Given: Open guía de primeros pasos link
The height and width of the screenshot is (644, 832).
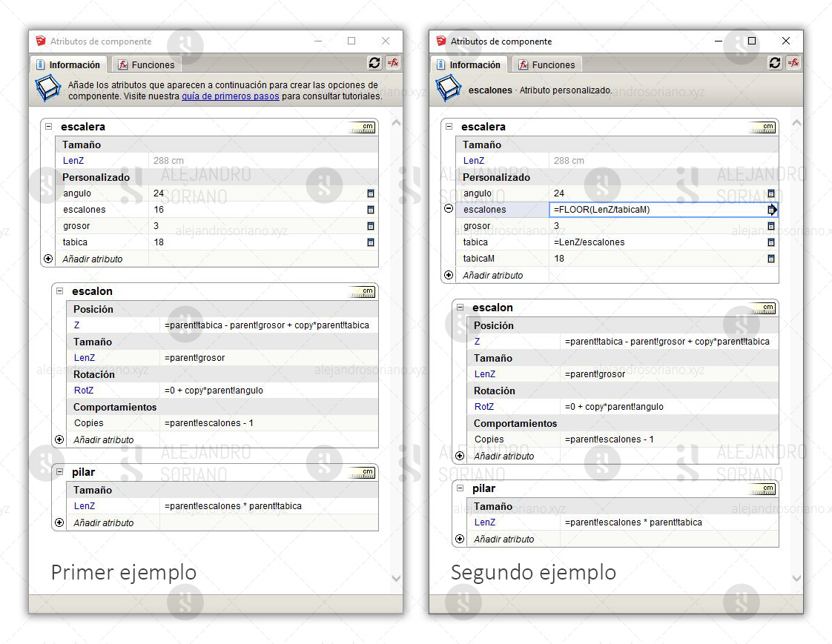Looking at the screenshot, I should click(x=231, y=96).
